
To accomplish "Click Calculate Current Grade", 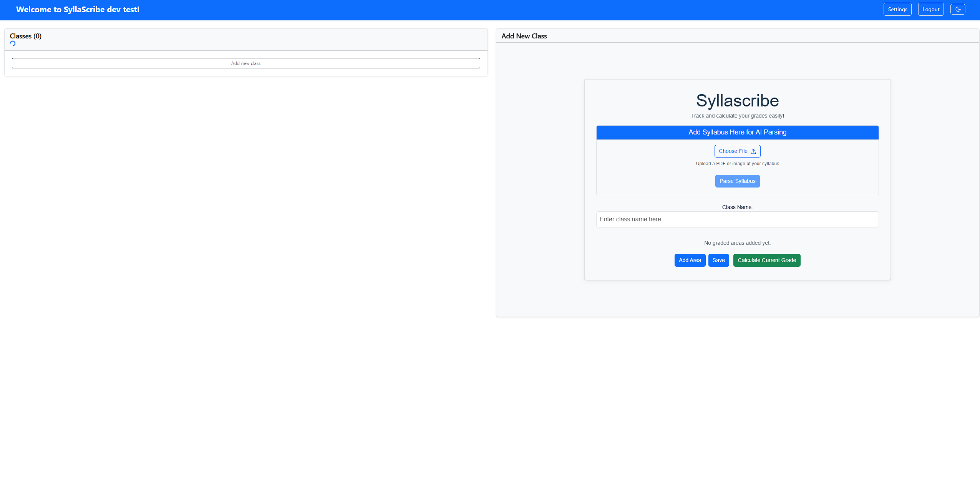I will (x=766, y=260).
